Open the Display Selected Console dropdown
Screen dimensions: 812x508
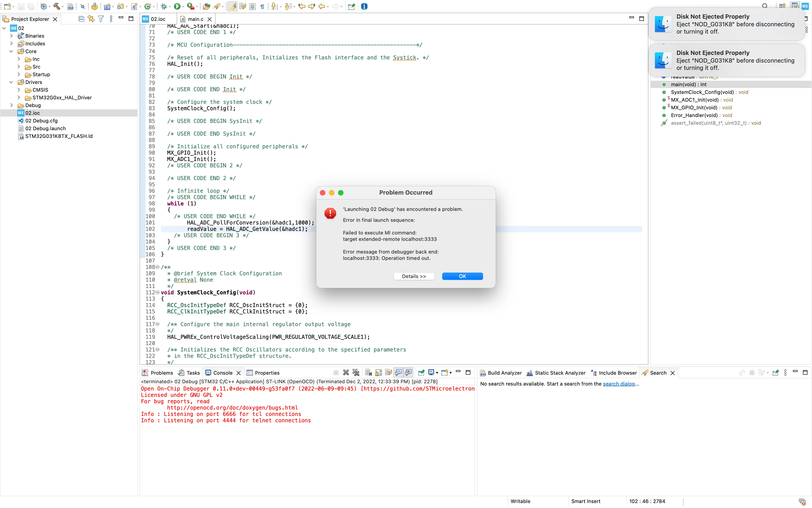437,373
